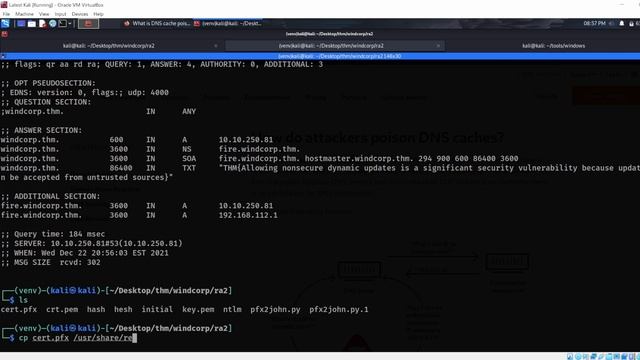The height and width of the screenshot is (360, 640).
Task: Open the Kali applications menu icon
Action: pos(5,24)
